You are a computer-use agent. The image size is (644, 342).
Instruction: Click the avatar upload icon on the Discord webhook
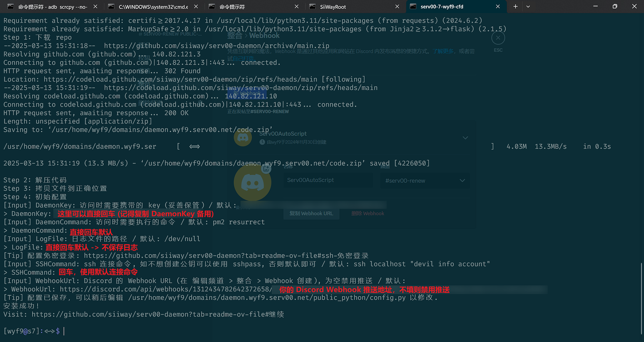click(266, 169)
